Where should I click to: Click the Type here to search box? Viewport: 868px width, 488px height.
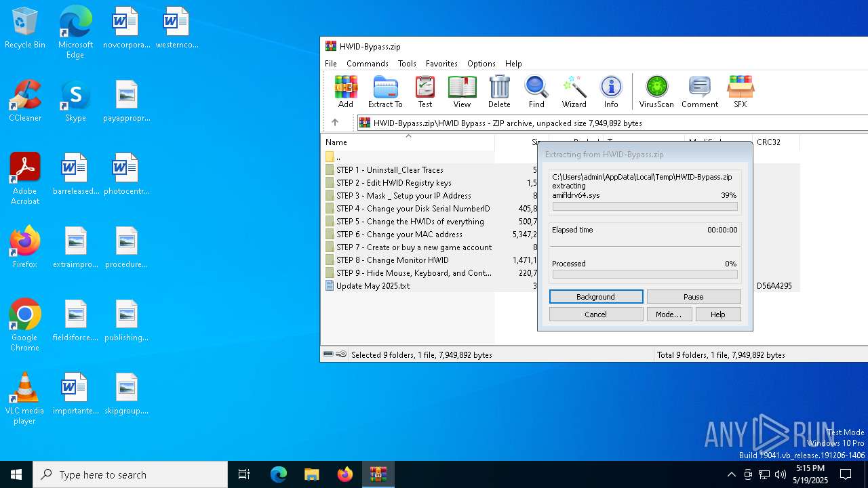130,474
